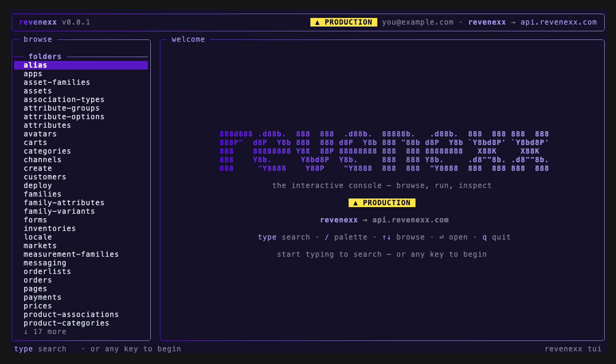Click you@example.com in the header
Viewport: 616px width, 364px height.
[418, 22]
